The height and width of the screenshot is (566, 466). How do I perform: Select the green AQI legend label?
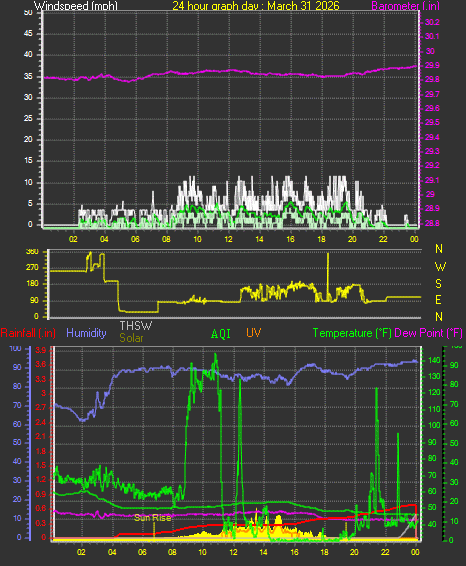coord(221,334)
